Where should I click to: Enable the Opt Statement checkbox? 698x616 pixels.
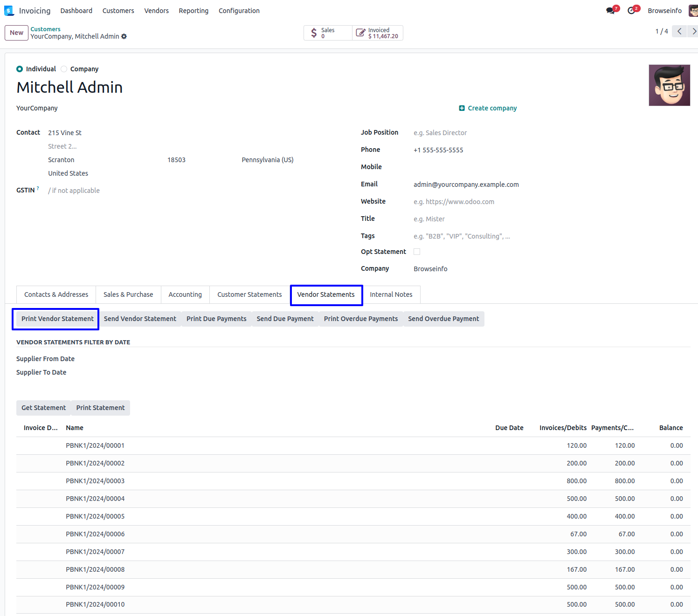[x=417, y=252]
